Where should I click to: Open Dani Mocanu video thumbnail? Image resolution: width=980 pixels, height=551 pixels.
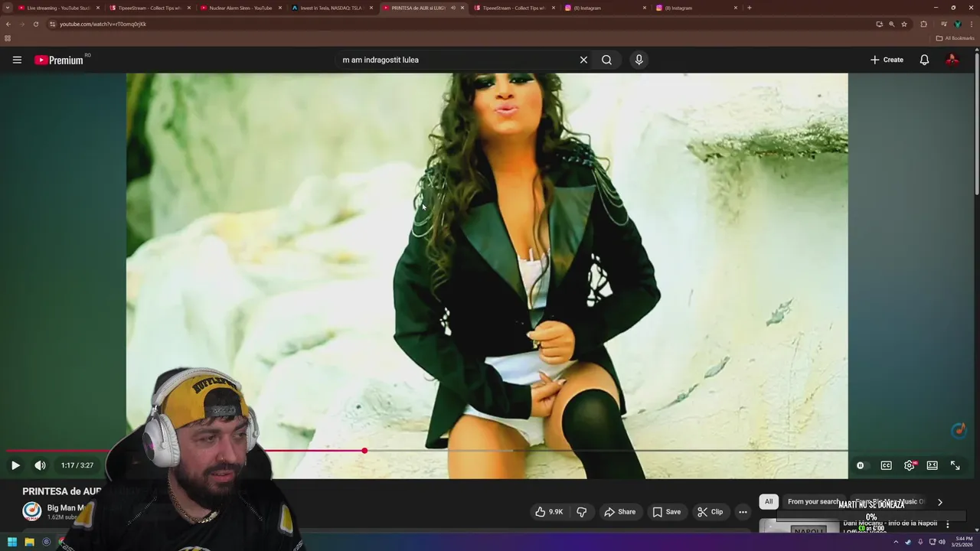click(799, 527)
